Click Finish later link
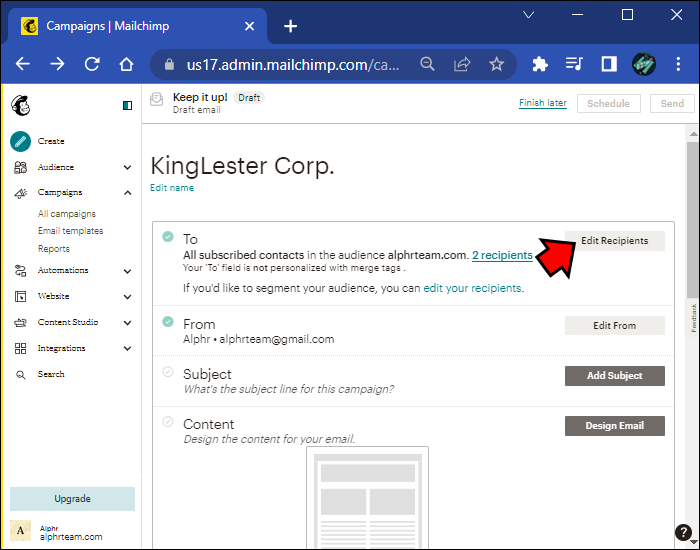This screenshot has height=550, width=700. (x=542, y=103)
